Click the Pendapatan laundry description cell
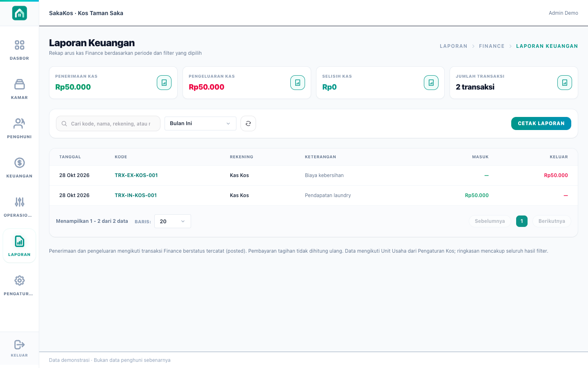 point(328,195)
